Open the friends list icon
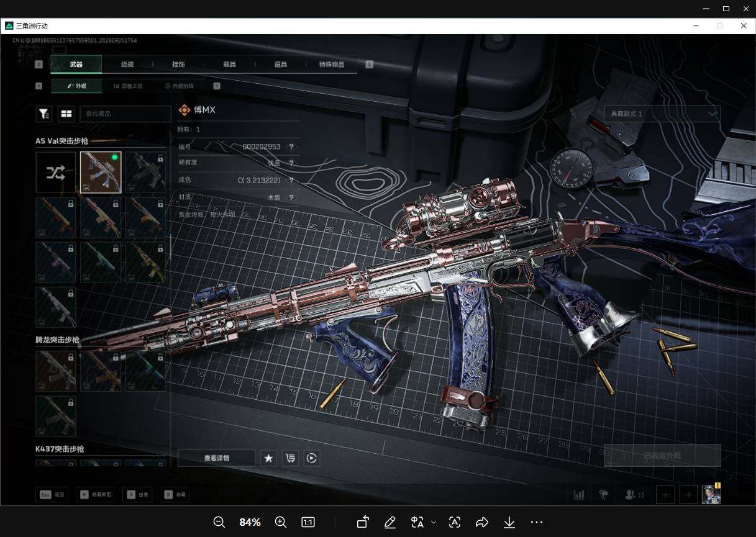Viewport: 756px width, 537px height. (635, 495)
